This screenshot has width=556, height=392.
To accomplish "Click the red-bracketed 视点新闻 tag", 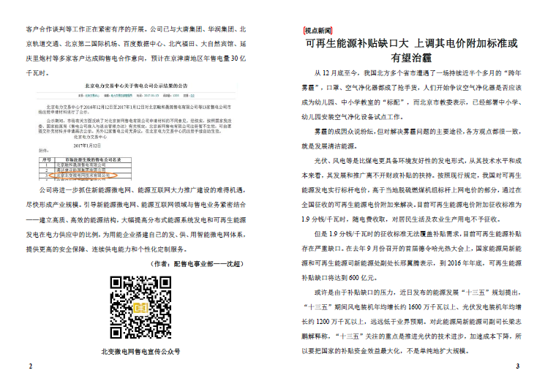I will click(318, 31).
